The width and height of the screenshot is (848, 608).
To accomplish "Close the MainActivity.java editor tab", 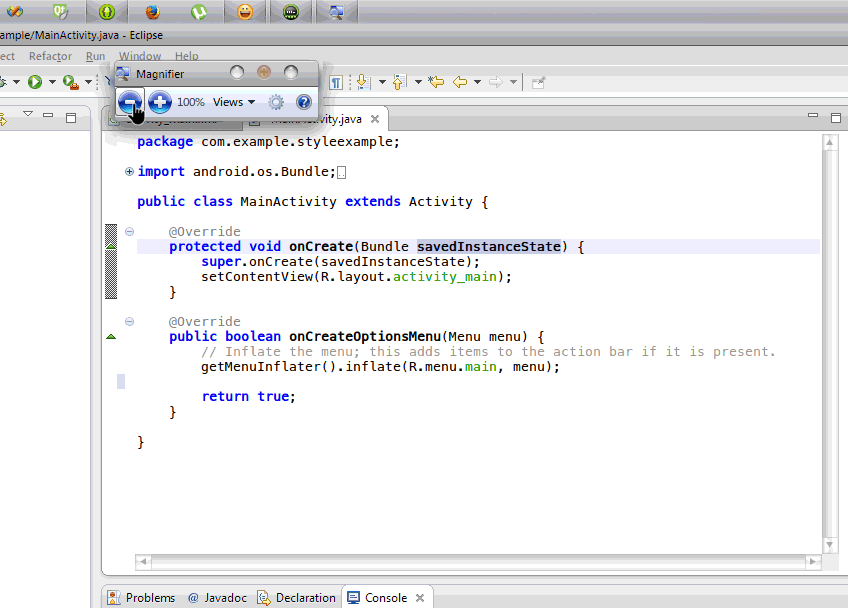I will [x=375, y=119].
